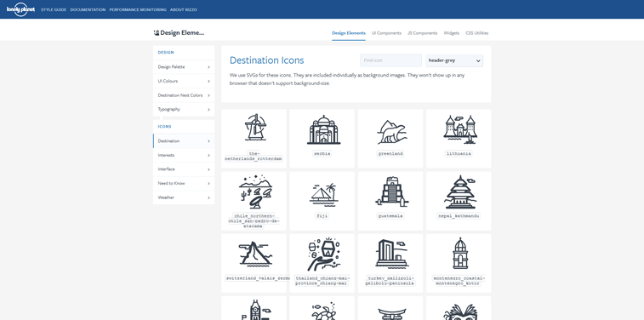644x320 pixels.
Task: Open the Interests icons sidebar item
Action: coord(184,155)
